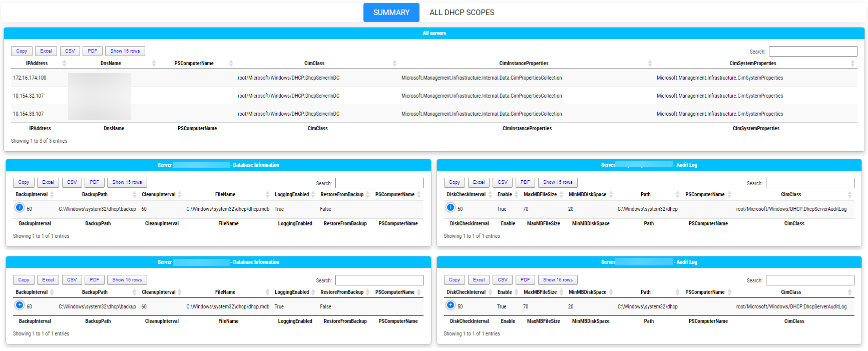Click the CSV button in lower Audit Log
Image resolution: width=868 pixels, height=351 pixels.
[x=503, y=280]
